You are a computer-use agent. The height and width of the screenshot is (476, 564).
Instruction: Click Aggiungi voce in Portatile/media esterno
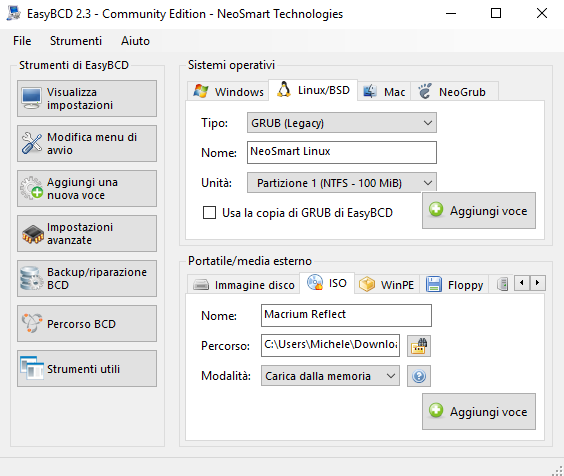tap(479, 411)
